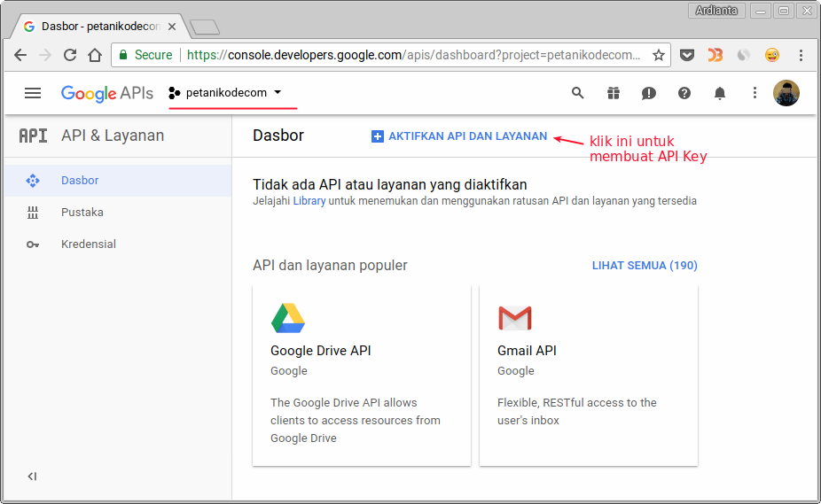Click the gray swirl extension icon
This screenshot has width=821, height=504.
pos(744,55)
